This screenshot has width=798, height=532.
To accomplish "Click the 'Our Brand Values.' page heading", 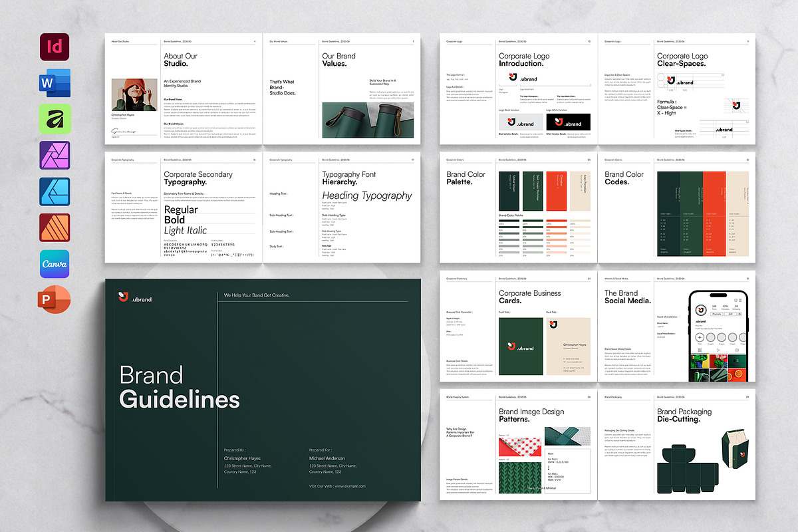I will click(x=339, y=60).
